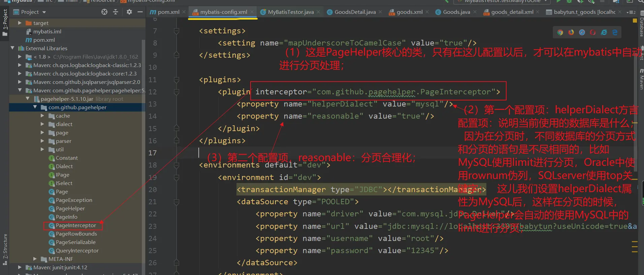
Task: Open page in Internet Explorer icon
Action: (604, 32)
